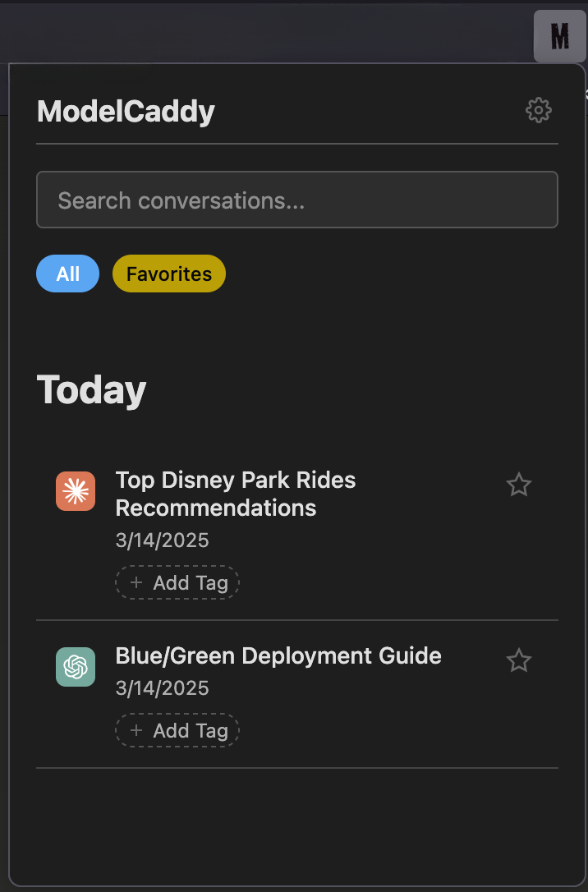Click the Claude icon on the Disney conversation
The width and height of the screenshot is (588, 892).
(x=75, y=490)
